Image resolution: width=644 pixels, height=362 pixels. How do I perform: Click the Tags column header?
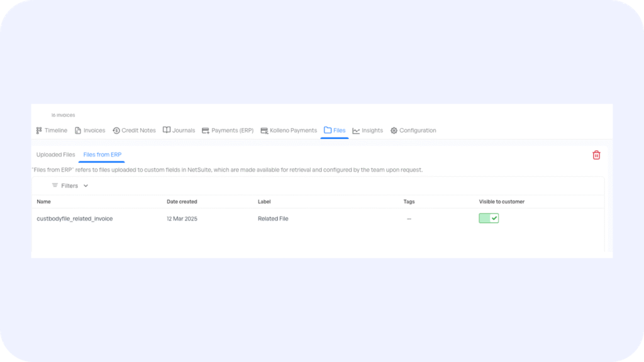tap(409, 202)
